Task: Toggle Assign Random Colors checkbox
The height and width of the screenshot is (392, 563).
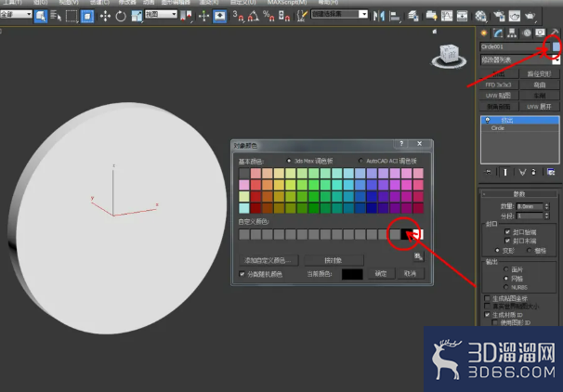Action: click(242, 274)
